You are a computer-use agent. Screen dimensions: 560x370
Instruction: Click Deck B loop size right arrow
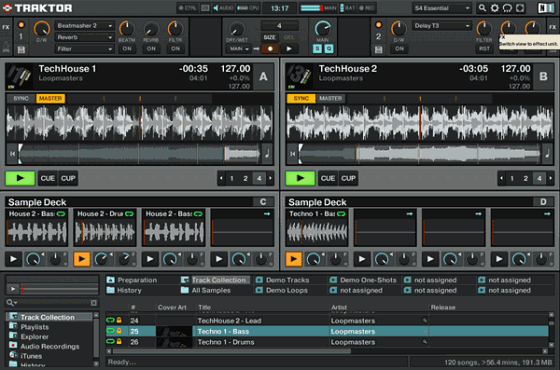[550, 178]
